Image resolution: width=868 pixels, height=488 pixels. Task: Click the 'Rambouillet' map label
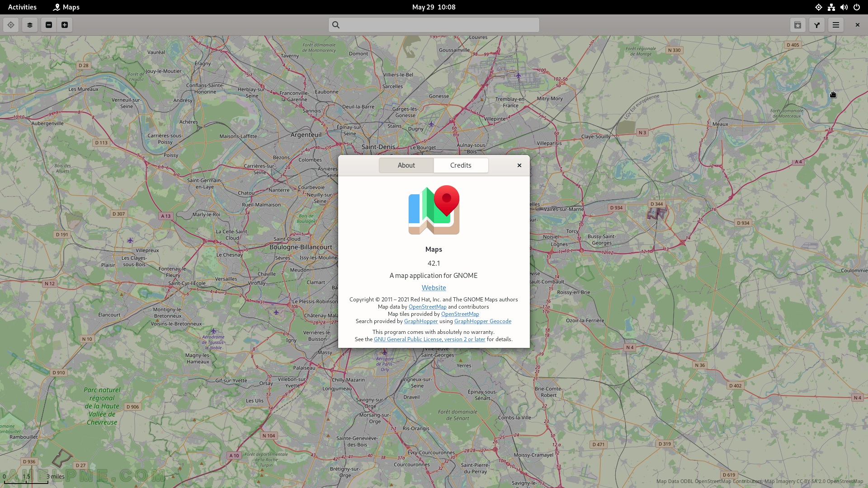point(24,437)
